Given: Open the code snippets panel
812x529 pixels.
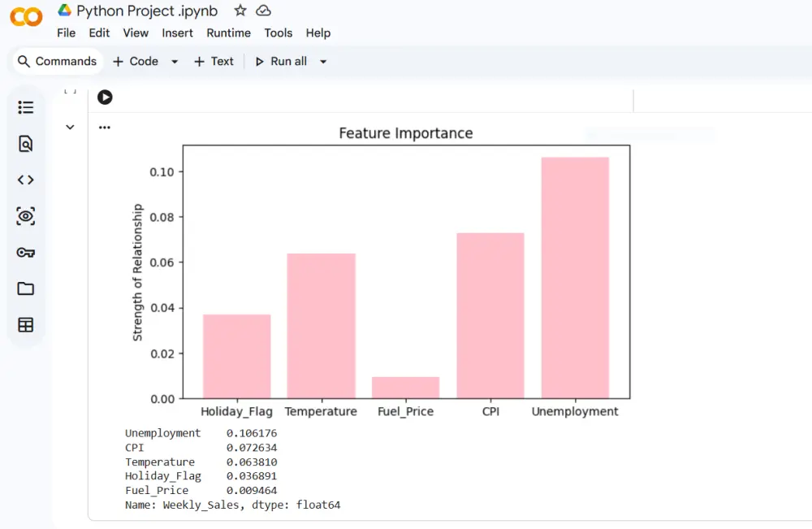Looking at the screenshot, I should [x=25, y=180].
